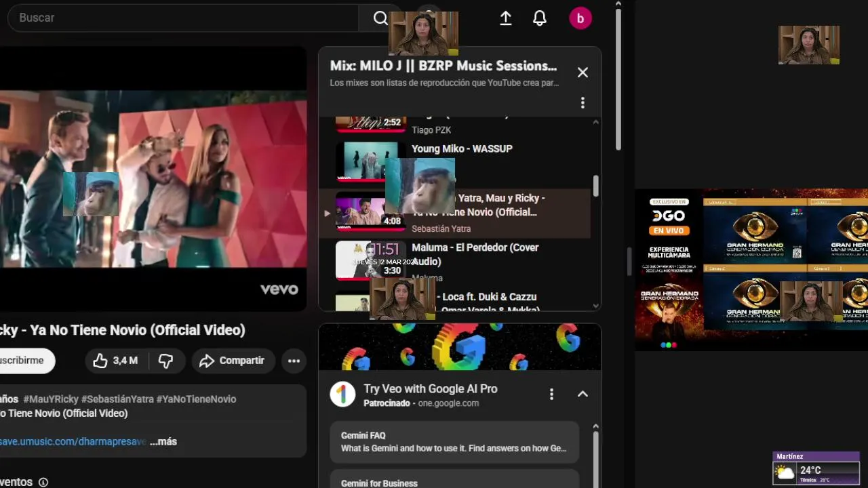Open Try Veo ad options menu
This screenshot has width=868, height=488.
coord(551,394)
